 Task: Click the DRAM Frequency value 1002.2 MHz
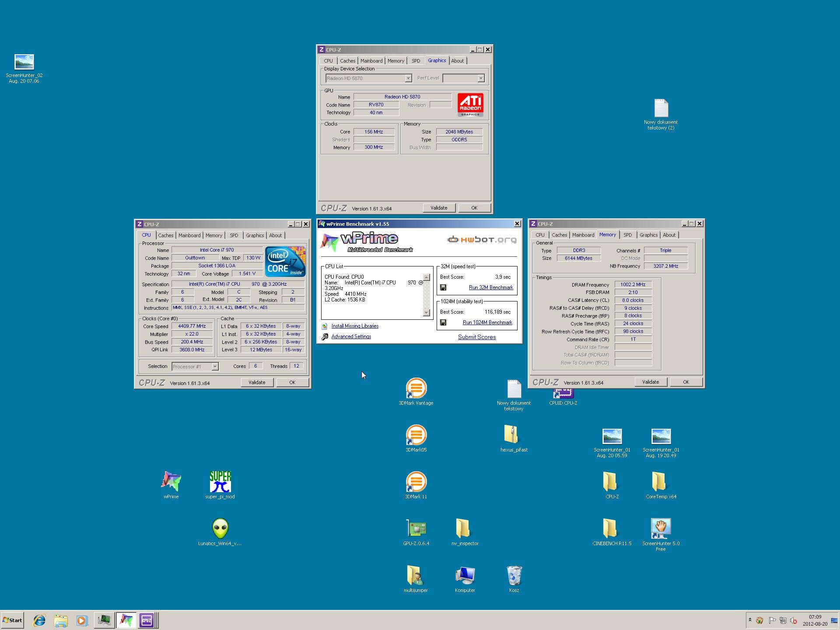pyautogui.click(x=633, y=284)
